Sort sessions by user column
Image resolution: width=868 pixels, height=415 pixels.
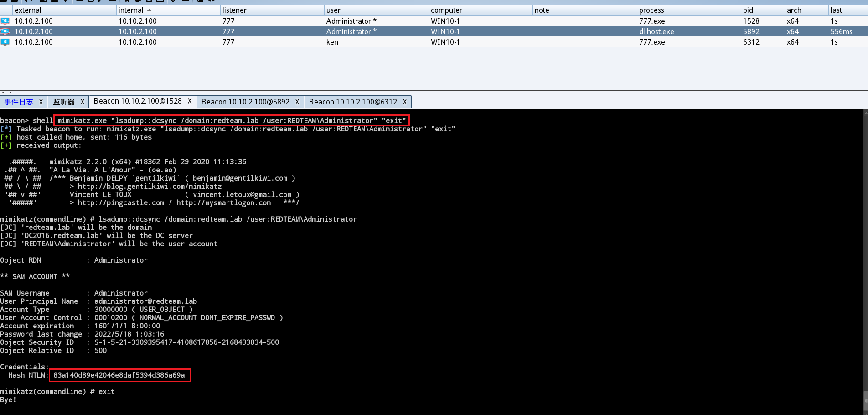376,10
